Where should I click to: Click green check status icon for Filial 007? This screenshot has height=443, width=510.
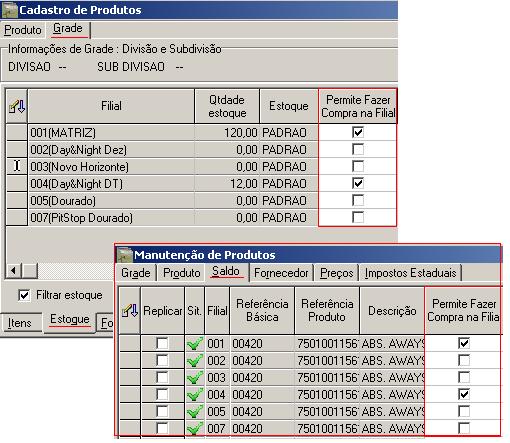coord(195,428)
